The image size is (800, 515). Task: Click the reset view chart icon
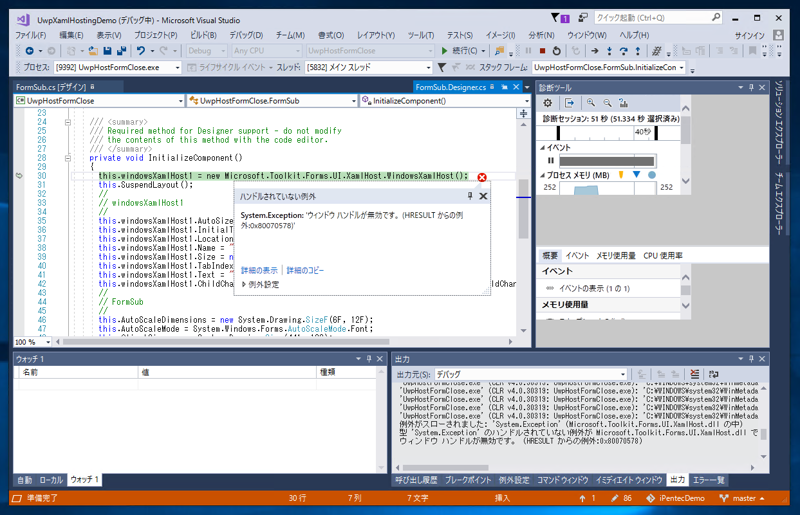(623, 103)
